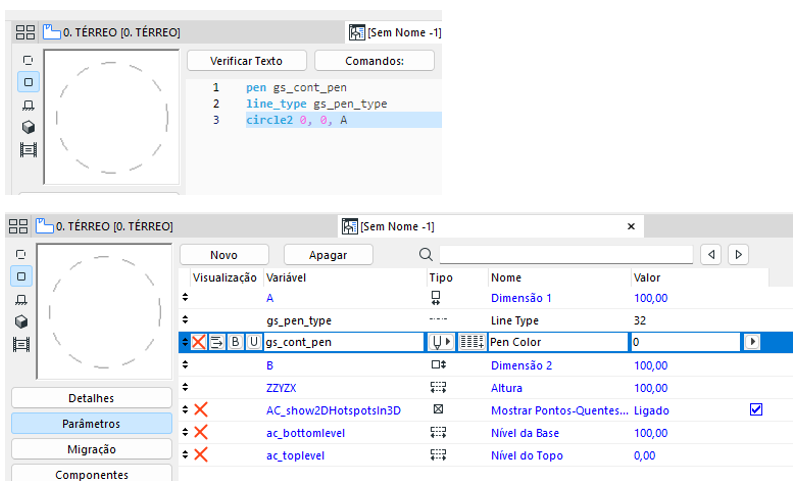Viewport: 808px width, 492px height.
Task: Toggle the hidden X mark on the AC_show2DHotspotsIn3D row
Action: pos(201,410)
